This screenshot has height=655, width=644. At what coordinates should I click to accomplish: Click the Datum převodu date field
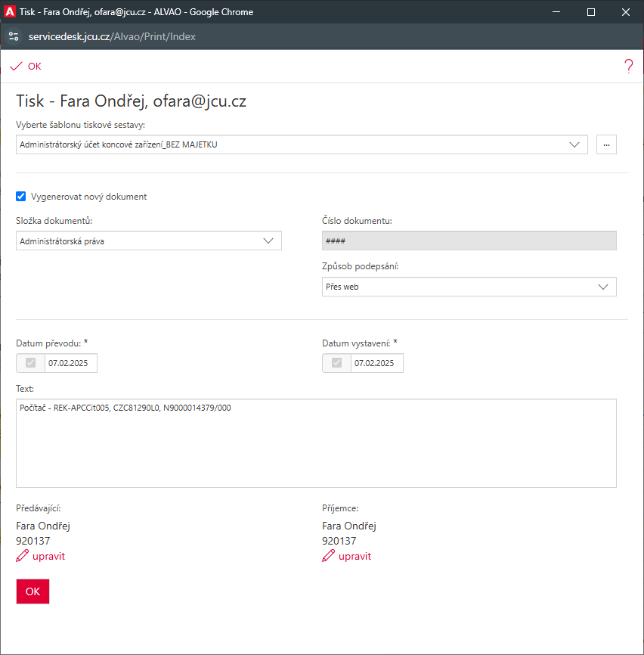(70, 363)
